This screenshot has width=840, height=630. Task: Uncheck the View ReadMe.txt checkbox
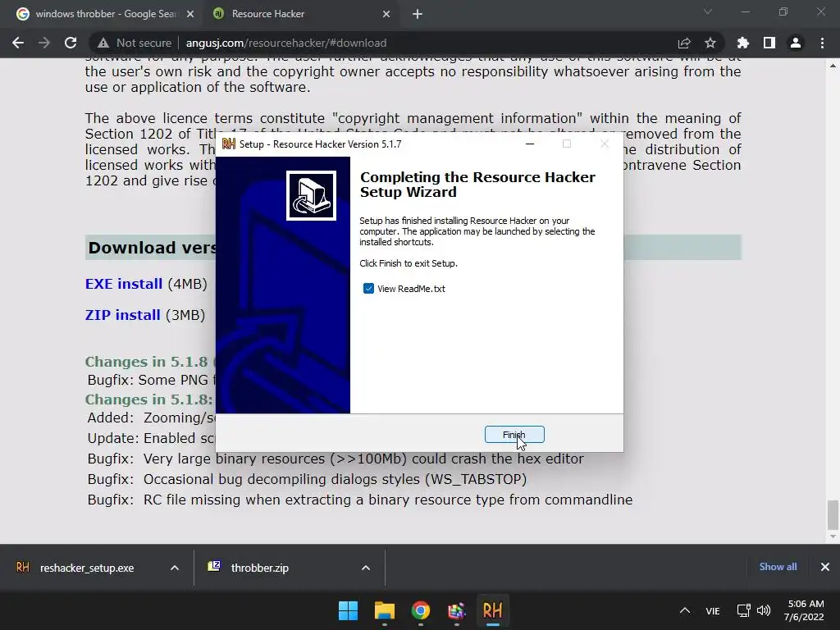click(x=368, y=289)
